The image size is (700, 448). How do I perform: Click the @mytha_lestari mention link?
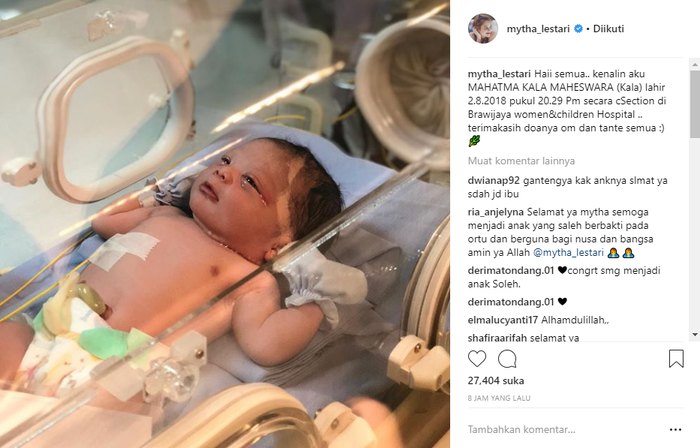568,253
